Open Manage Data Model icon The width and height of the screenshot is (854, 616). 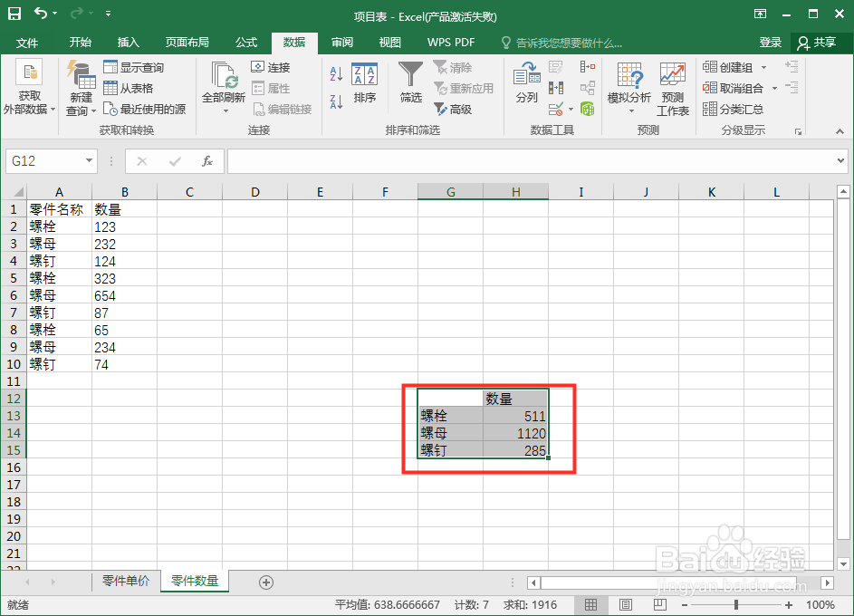point(587,109)
